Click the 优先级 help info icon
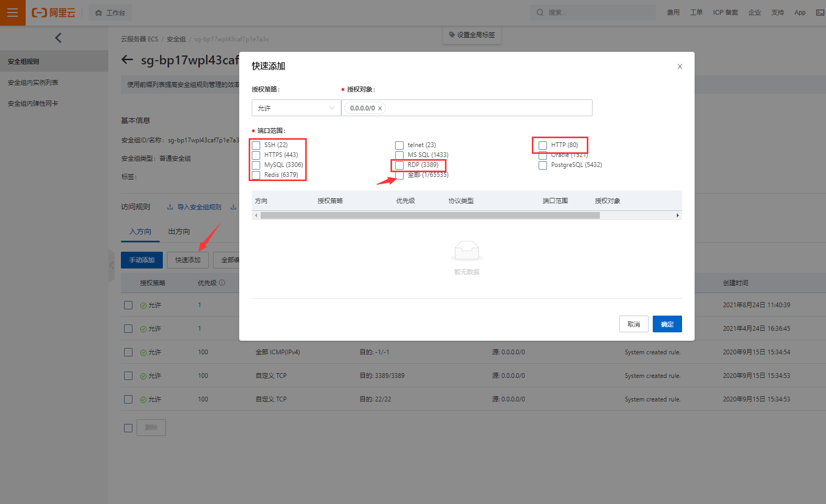 point(222,283)
